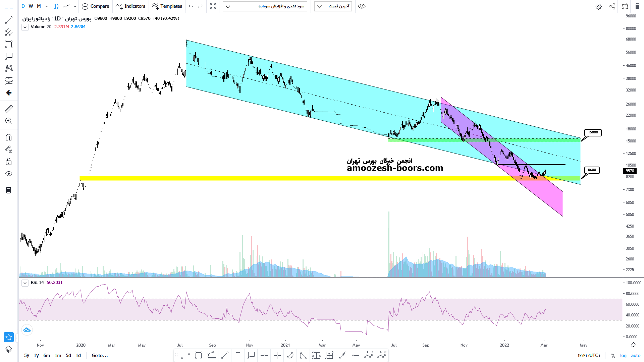Click the magnet snap mode icon
The width and height of the screenshot is (644, 362).
[x=9, y=137]
